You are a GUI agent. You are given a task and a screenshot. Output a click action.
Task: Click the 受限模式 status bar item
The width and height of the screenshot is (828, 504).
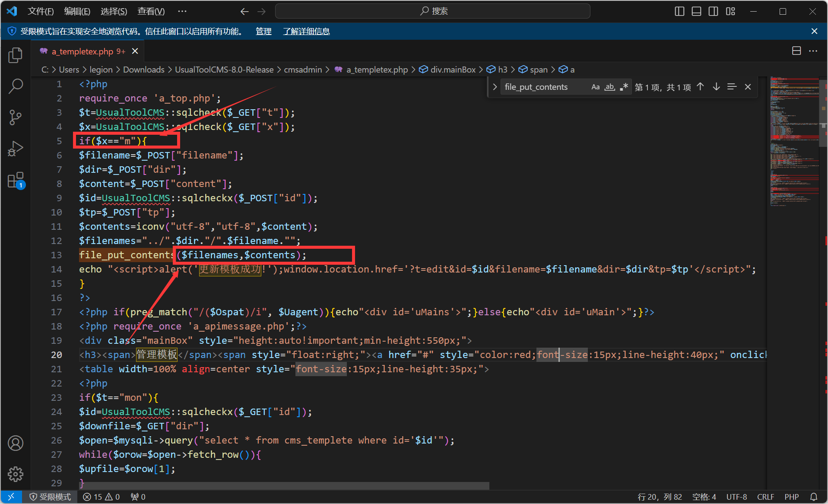click(x=50, y=497)
